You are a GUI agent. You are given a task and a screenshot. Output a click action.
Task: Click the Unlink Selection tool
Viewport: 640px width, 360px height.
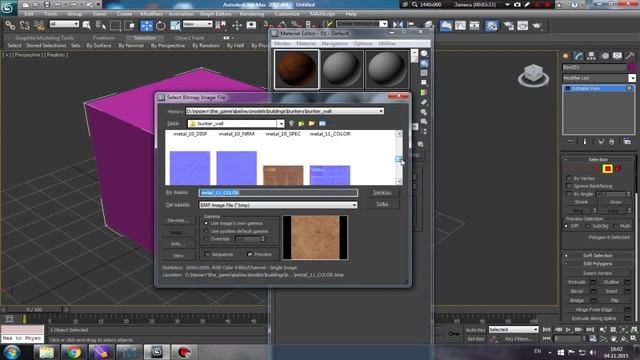point(24,25)
